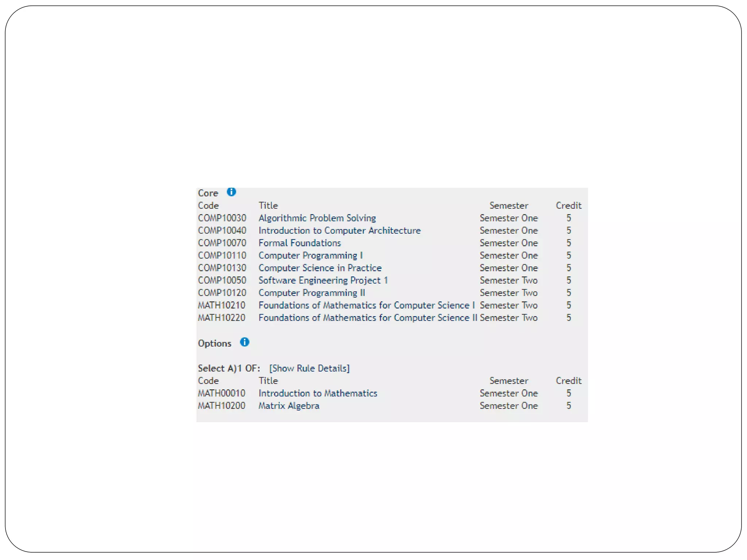Click module code MATH10210
The height and width of the screenshot is (560, 747).
coord(221,305)
